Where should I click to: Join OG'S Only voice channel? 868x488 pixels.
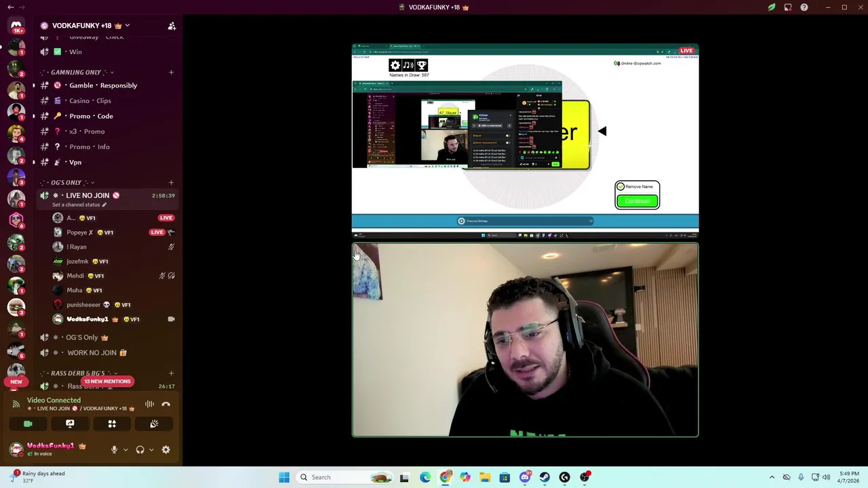106,338
